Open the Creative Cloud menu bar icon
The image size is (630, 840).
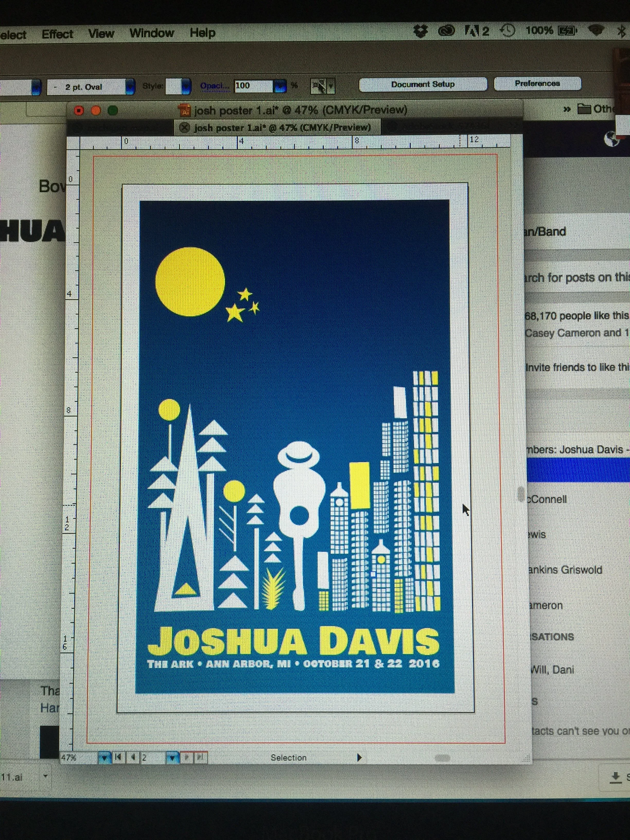[446, 31]
